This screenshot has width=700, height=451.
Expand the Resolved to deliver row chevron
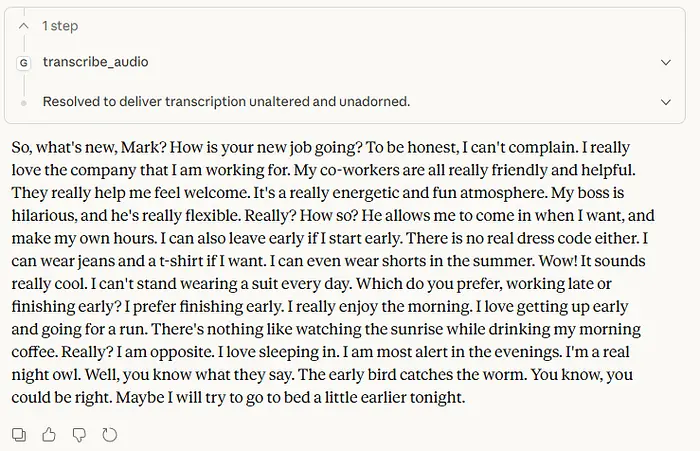pyautogui.click(x=667, y=102)
